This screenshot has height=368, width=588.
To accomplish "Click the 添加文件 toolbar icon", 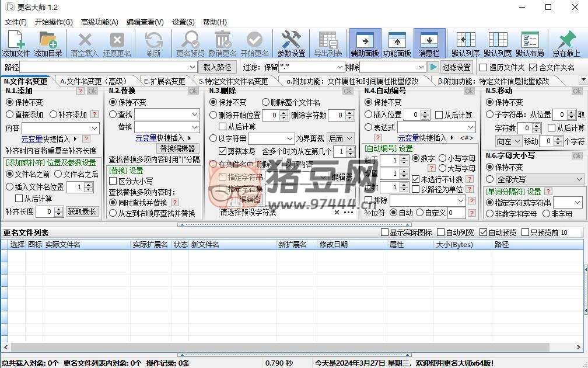I will [x=15, y=40].
